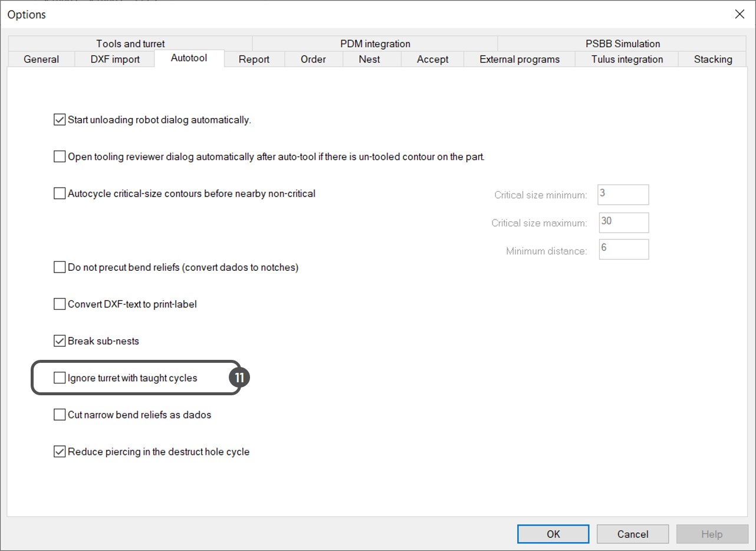The width and height of the screenshot is (756, 551).
Task: Open the DXF import tab
Action: click(115, 59)
